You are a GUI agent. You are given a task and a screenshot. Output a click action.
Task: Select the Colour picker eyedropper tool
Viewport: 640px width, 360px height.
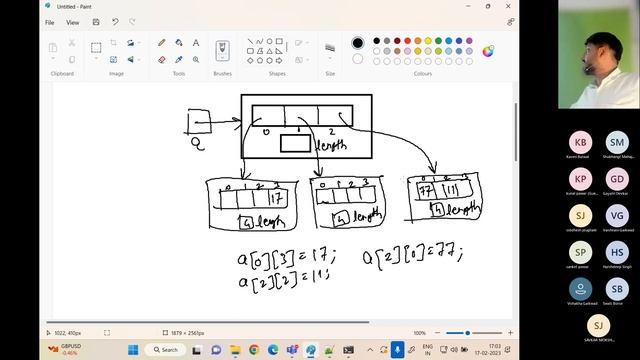179,60
